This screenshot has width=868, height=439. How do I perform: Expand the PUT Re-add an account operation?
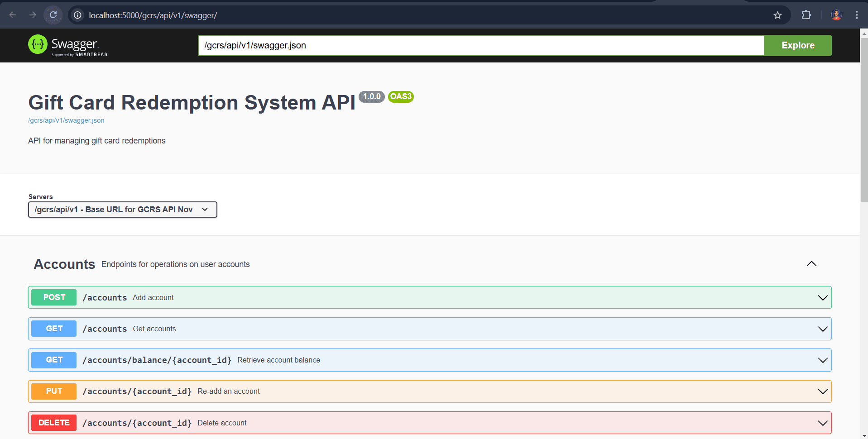click(x=430, y=391)
